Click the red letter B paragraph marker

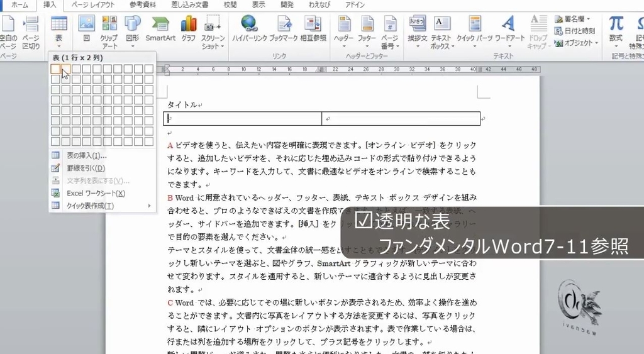[170, 198]
